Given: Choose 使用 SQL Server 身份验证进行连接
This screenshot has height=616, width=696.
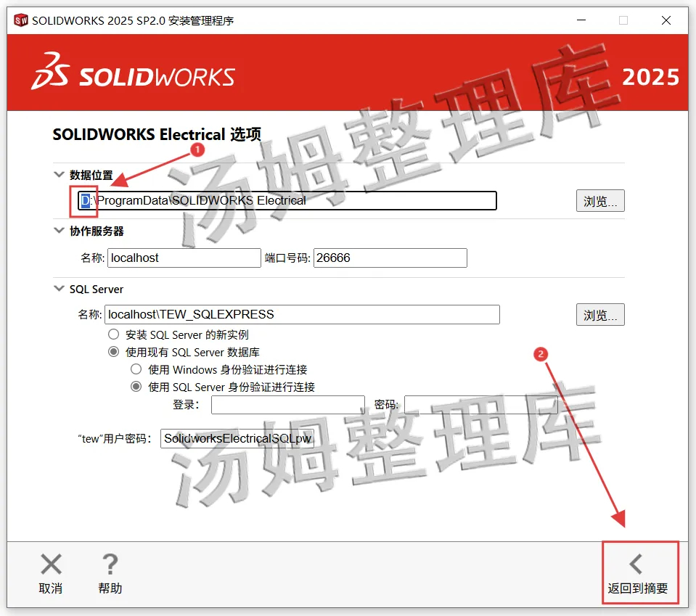Looking at the screenshot, I should pyautogui.click(x=136, y=387).
